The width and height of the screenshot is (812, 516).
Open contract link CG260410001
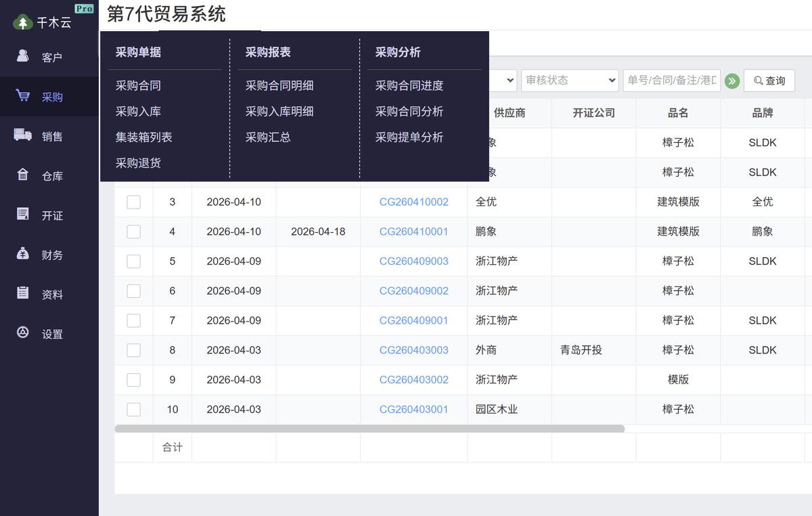click(414, 231)
